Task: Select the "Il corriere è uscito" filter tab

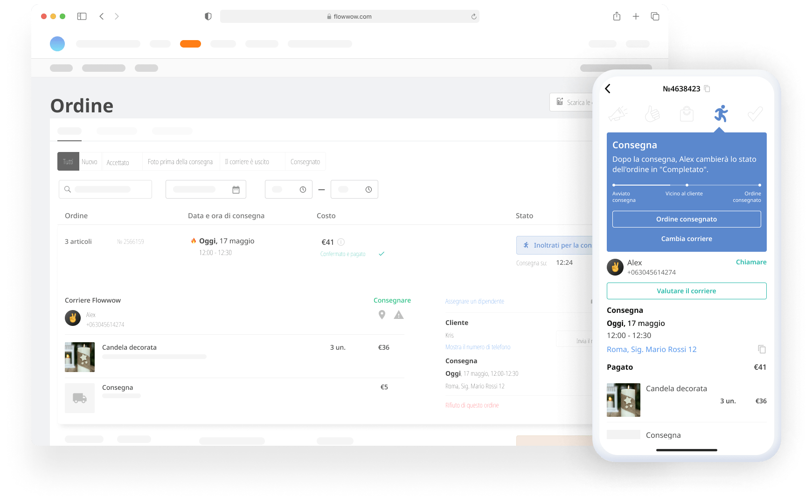Action: (x=247, y=162)
